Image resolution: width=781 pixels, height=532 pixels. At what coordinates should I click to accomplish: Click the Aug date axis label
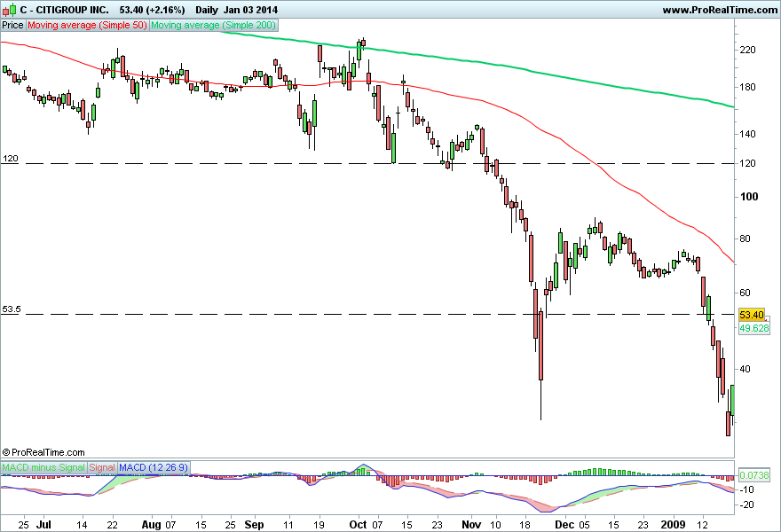pos(151,525)
